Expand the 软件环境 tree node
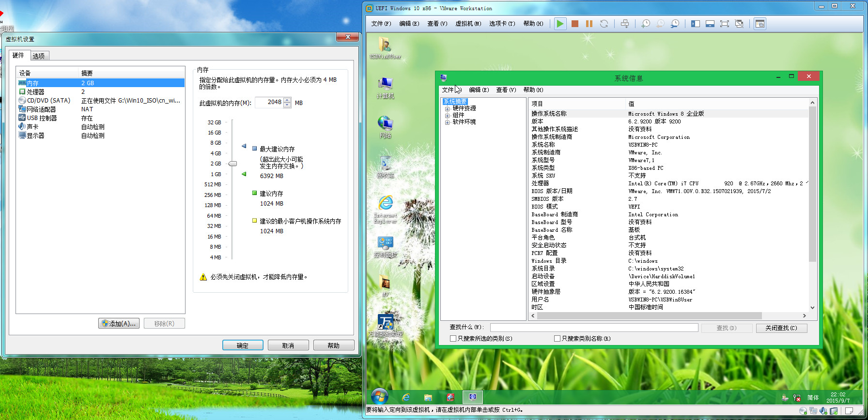The height and width of the screenshot is (420, 868). point(448,122)
